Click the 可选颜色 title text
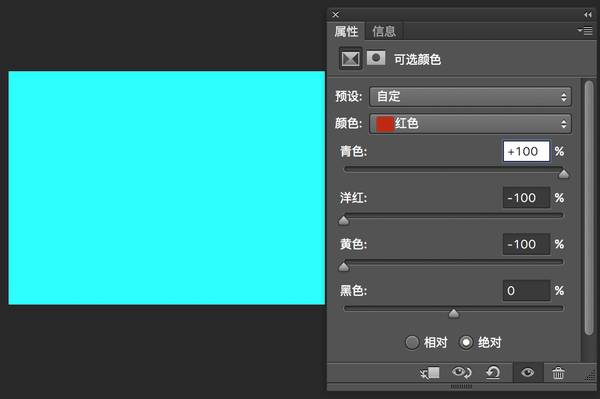Screen dimensions: 600x399 click(x=417, y=60)
